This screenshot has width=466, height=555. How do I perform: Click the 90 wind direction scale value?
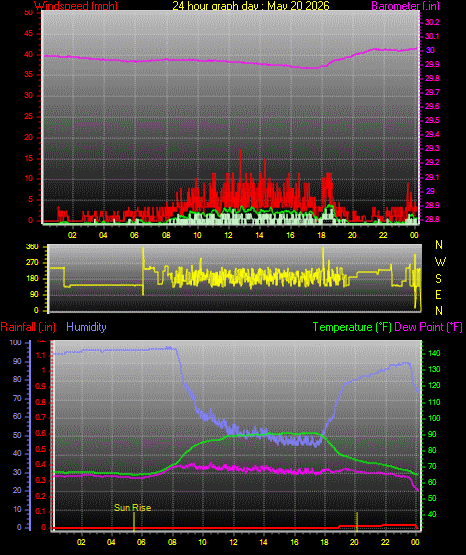coord(34,294)
